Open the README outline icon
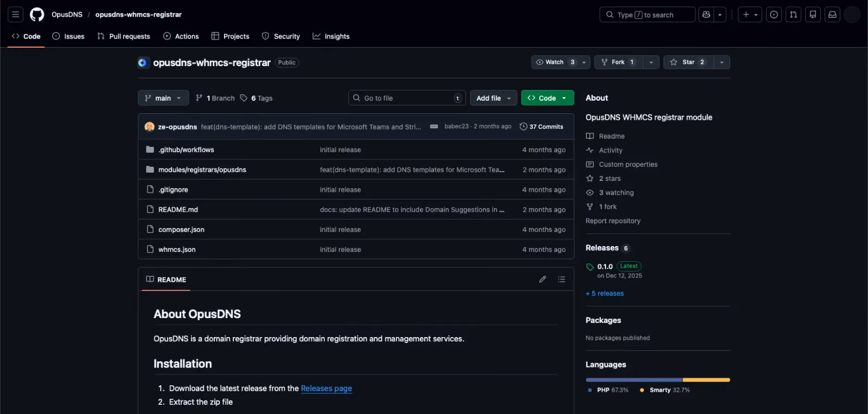This screenshot has height=414, width=868. (561, 280)
